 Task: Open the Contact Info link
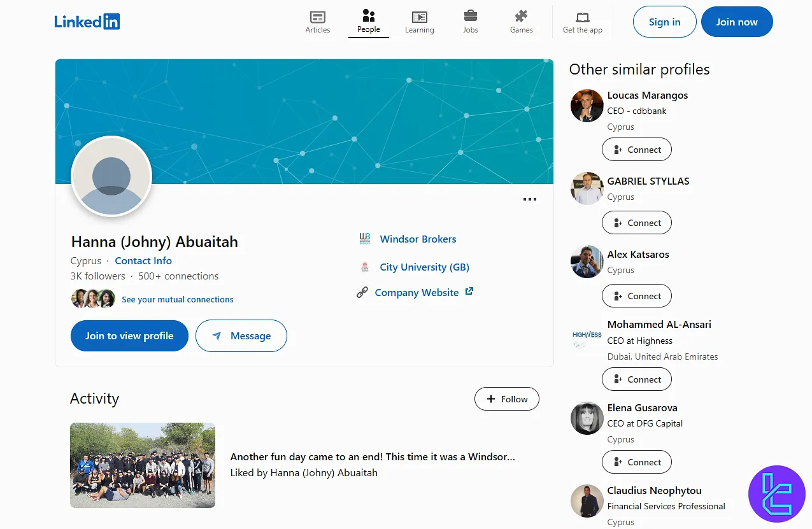pyautogui.click(x=143, y=261)
